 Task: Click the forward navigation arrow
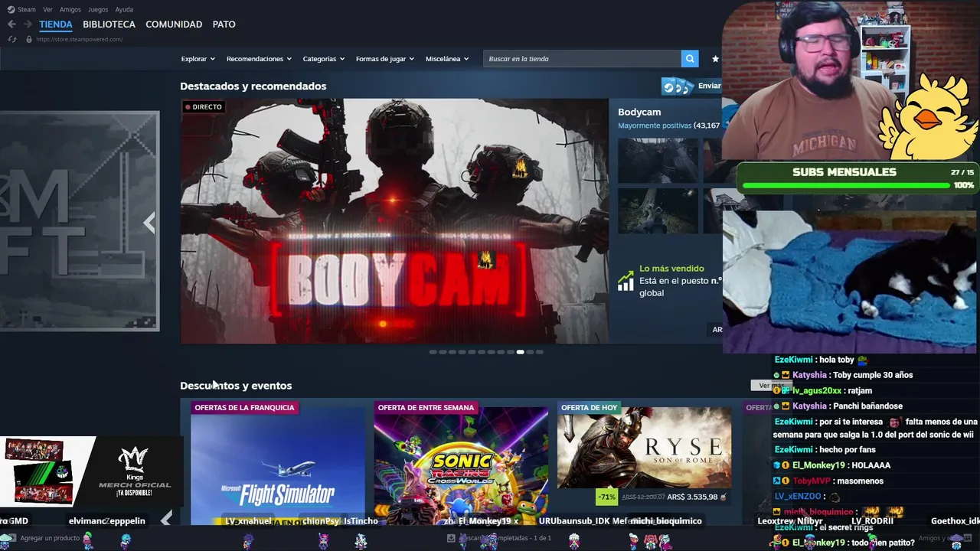(28, 24)
